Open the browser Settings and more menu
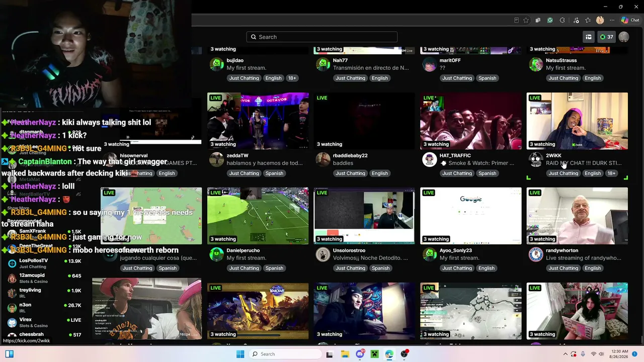 [612, 20]
